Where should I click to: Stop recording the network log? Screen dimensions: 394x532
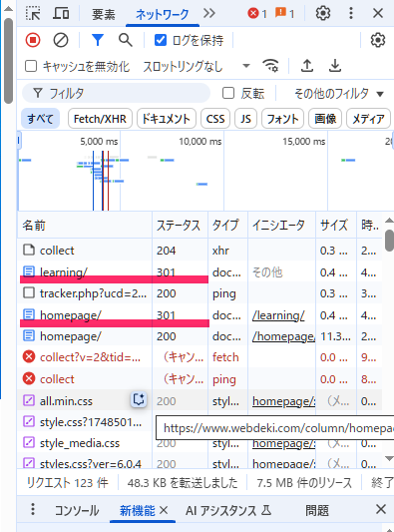tap(33, 40)
